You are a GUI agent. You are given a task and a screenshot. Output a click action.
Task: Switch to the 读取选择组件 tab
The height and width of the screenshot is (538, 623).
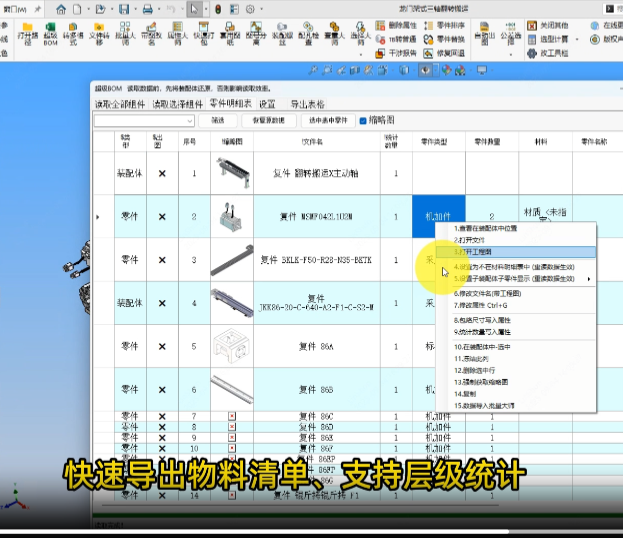click(x=177, y=105)
